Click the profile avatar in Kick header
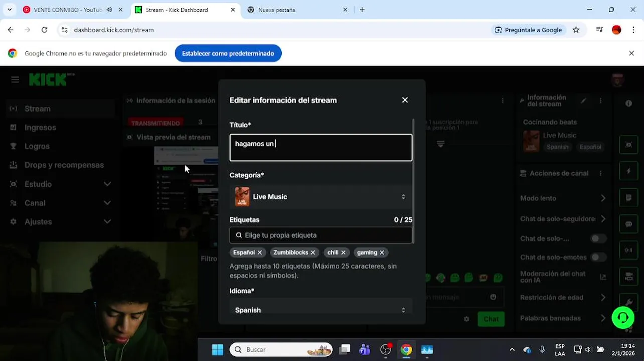Image resolution: width=644 pixels, height=361 pixels. (617, 80)
